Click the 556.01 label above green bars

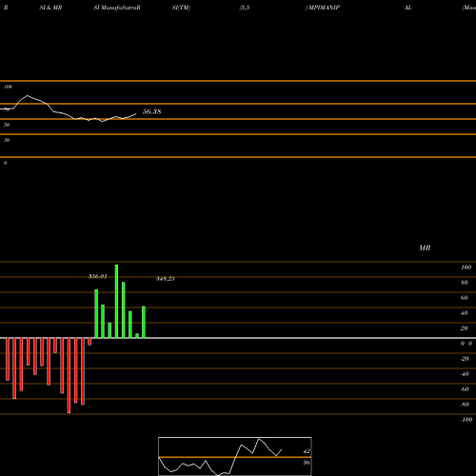pyautogui.click(x=98, y=276)
